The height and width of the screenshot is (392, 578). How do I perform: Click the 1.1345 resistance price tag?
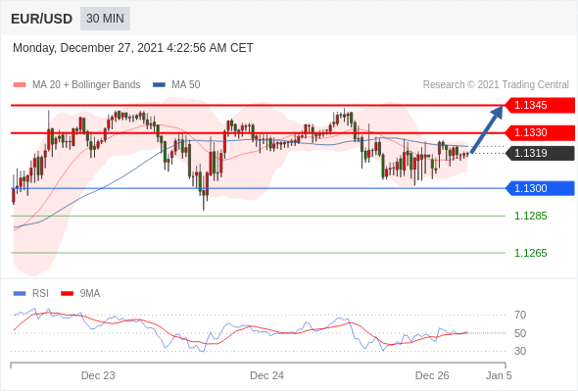tap(540, 105)
